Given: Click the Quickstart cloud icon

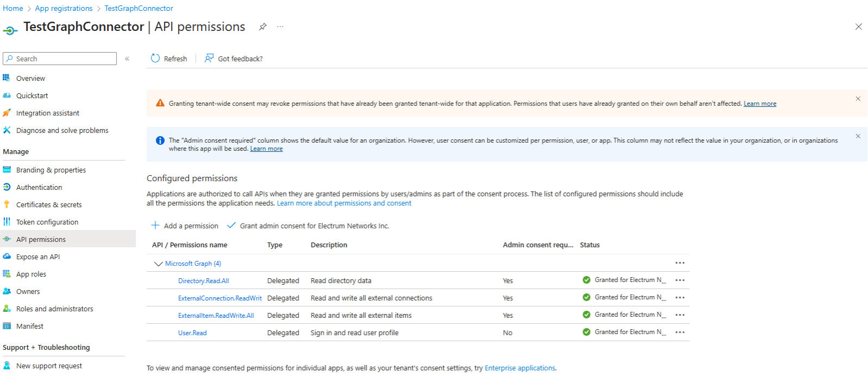Looking at the screenshot, I should click(x=7, y=95).
